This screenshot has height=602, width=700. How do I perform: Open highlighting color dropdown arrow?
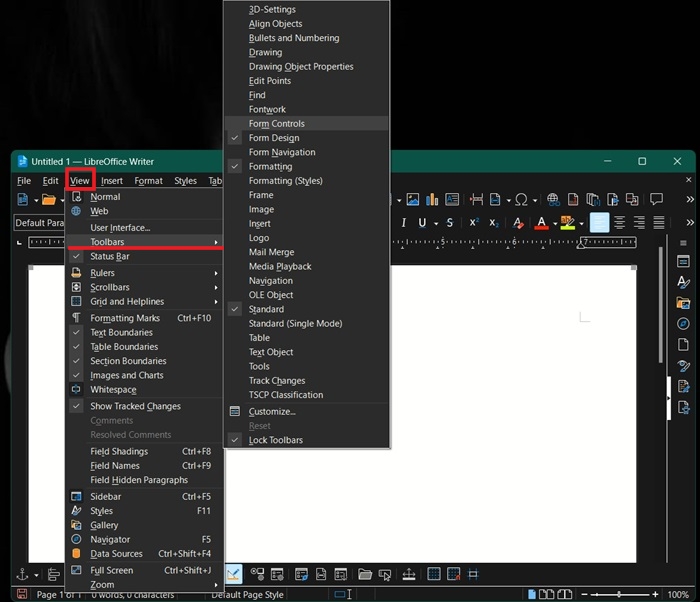[x=581, y=223]
